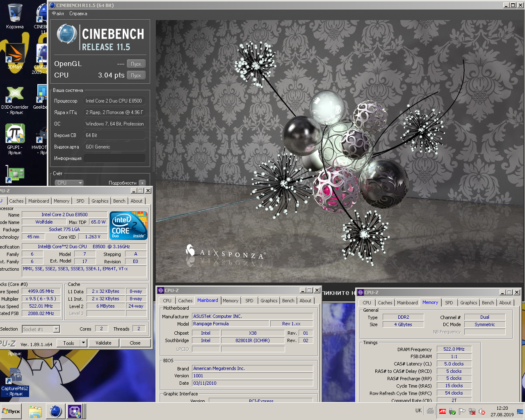
Task: Click the ASUSTeK Computer INC. manufacturer value
Action: coord(252,316)
